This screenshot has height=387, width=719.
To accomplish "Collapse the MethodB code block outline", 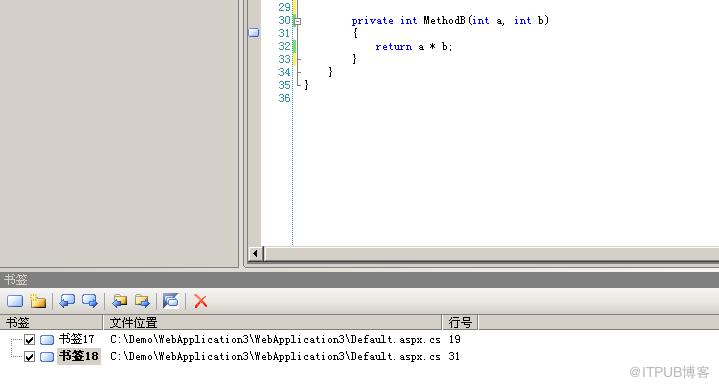I will coord(297,21).
